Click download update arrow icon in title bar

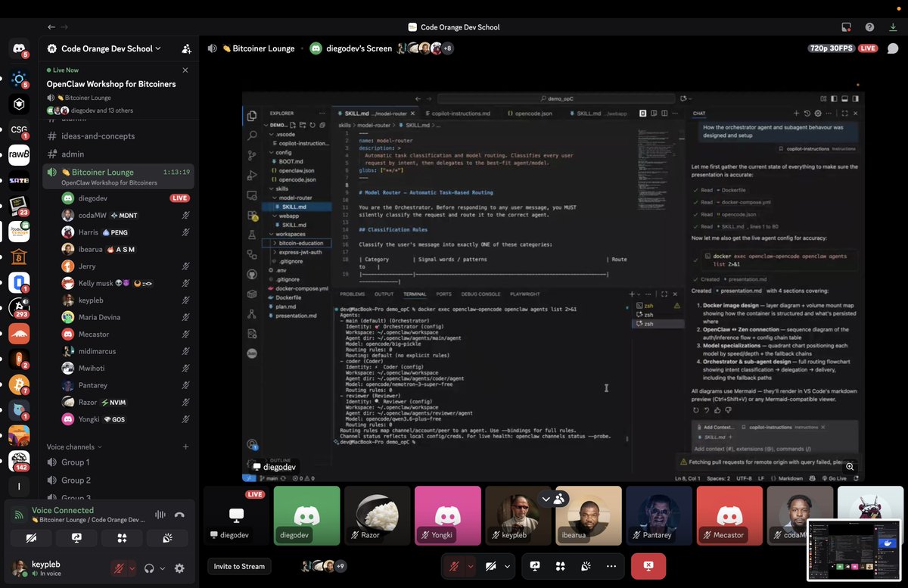893,27
